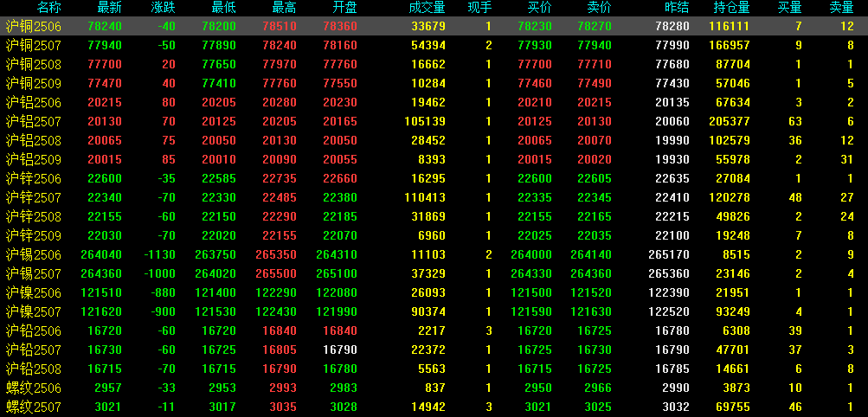Click the 买价 column header

tap(540, 7)
